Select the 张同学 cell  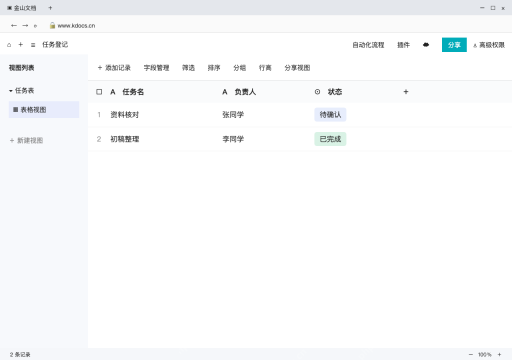tap(233, 115)
